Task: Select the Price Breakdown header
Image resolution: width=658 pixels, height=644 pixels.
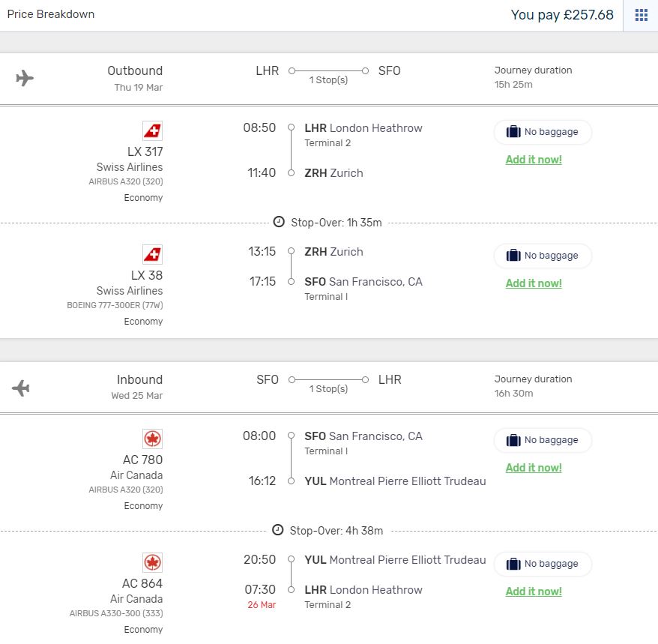Action: (x=50, y=14)
